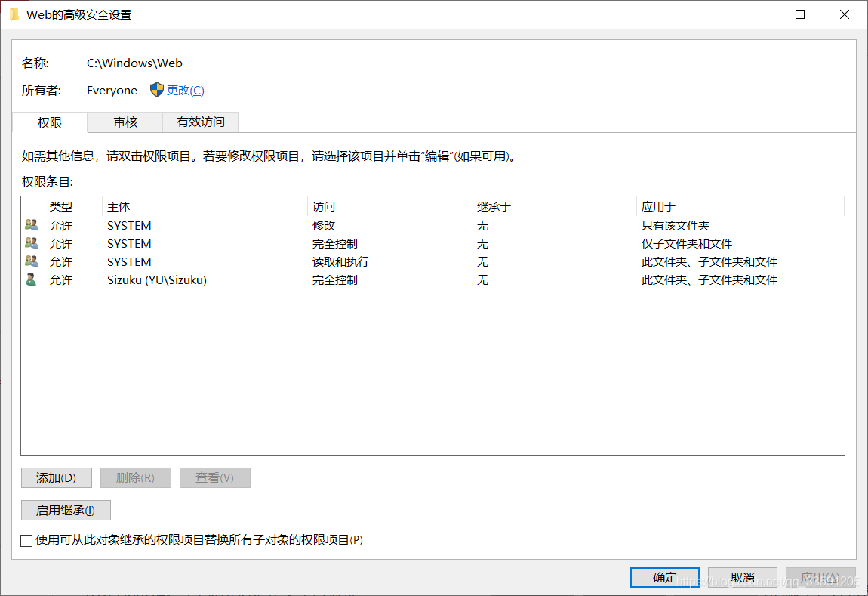Close the advanced security settings window
Screen dimensions: 868x596
pos(844,14)
